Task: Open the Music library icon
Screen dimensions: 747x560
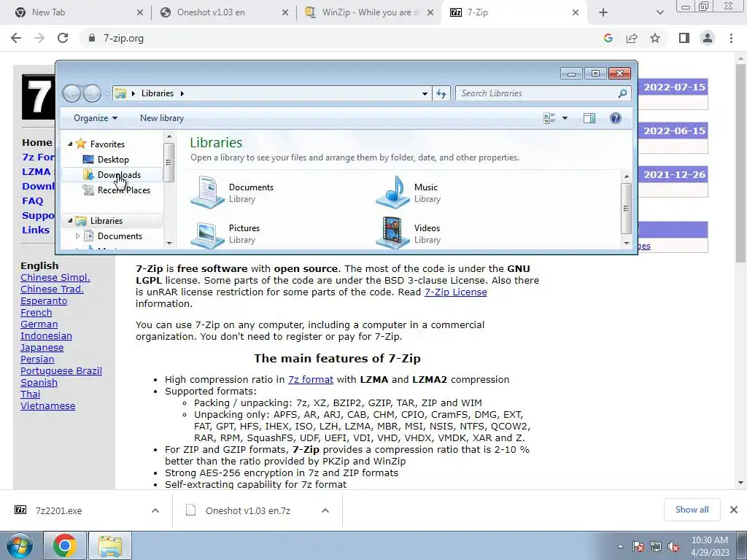Action: pyautogui.click(x=392, y=192)
